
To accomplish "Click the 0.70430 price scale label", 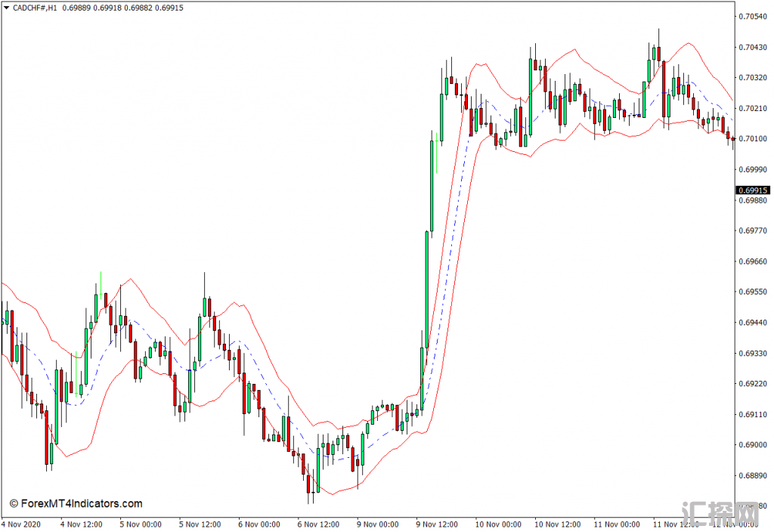I will click(753, 48).
